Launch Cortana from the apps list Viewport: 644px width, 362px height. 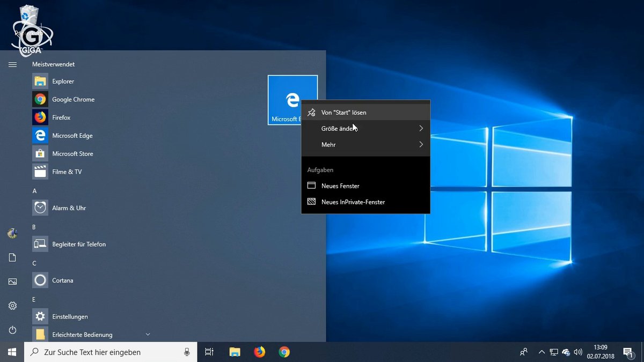(x=62, y=280)
